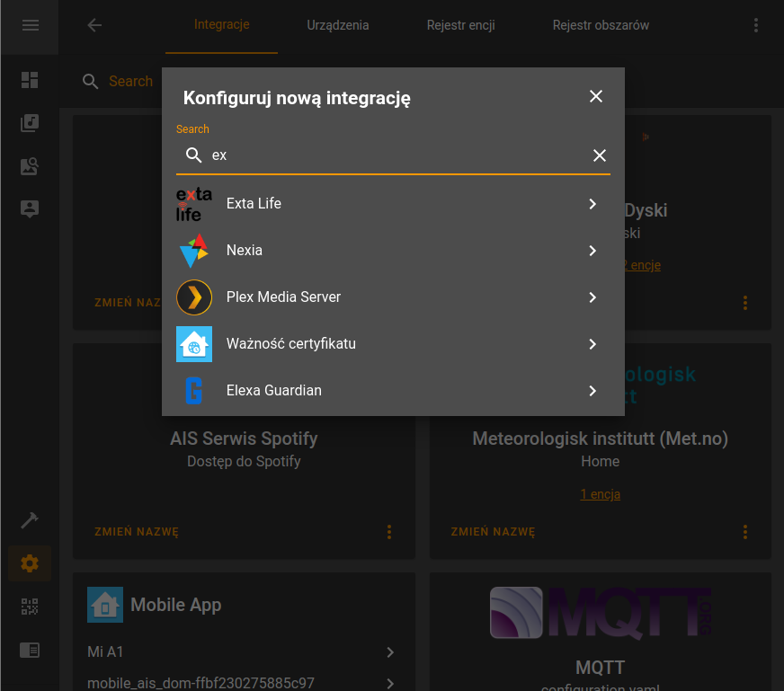Expand the Plex Media Server chevron
Image resolution: width=784 pixels, height=691 pixels.
[592, 297]
